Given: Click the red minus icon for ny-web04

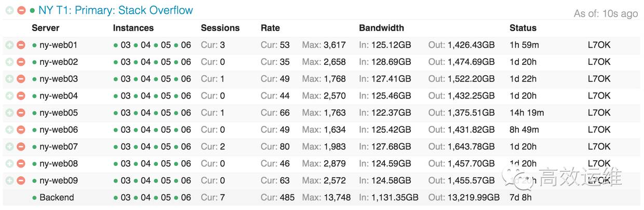Looking at the screenshot, I should point(21,96).
